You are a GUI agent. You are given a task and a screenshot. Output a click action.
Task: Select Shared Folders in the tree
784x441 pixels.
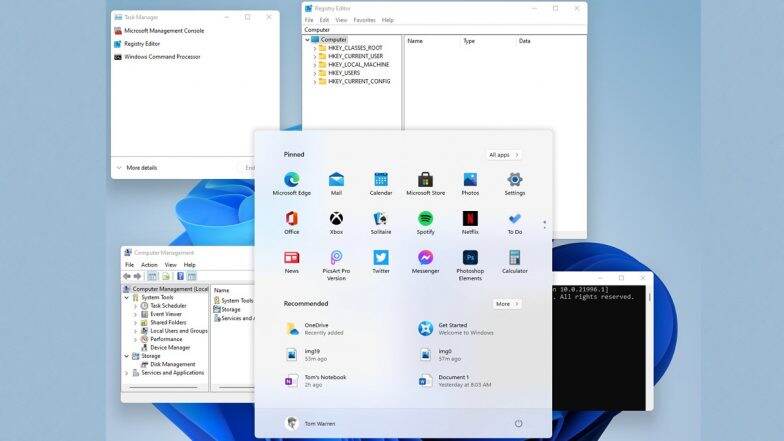[168, 322]
